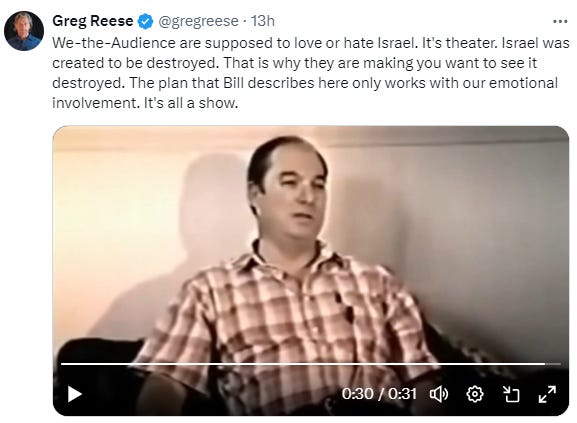
Task: Open video settings gear icon
Action: 475,394
